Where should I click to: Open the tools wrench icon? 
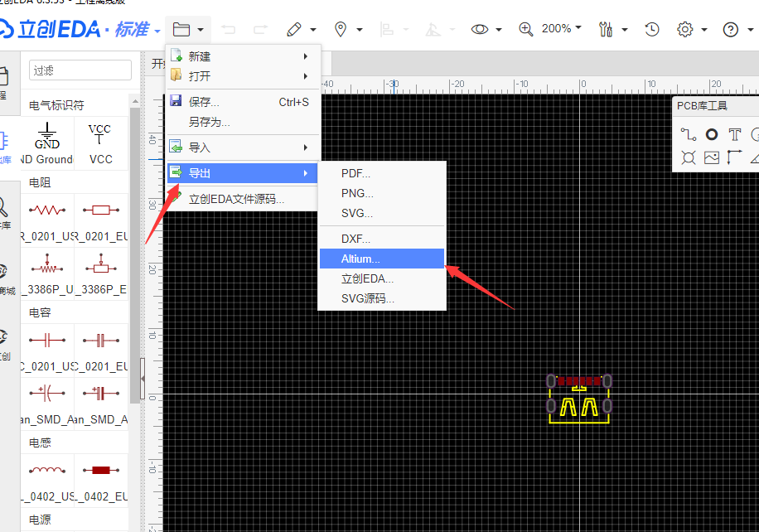point(605,30)
